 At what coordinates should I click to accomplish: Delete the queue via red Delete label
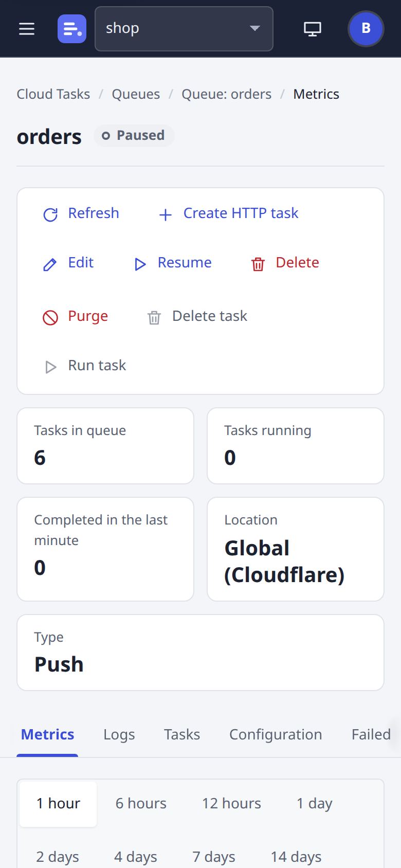[x=298, y=262]
